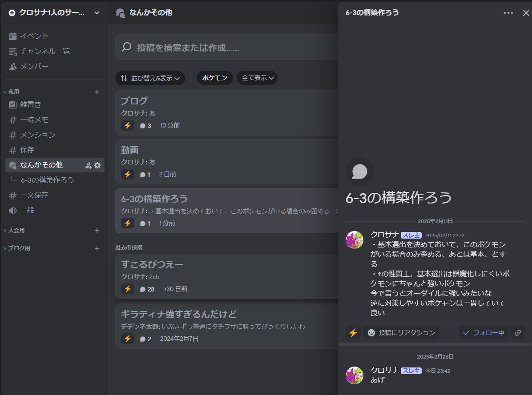This screenshot has width=532, height=395.
Task: Click the 過去の投稿 section label
Action: tap(129, 247)
